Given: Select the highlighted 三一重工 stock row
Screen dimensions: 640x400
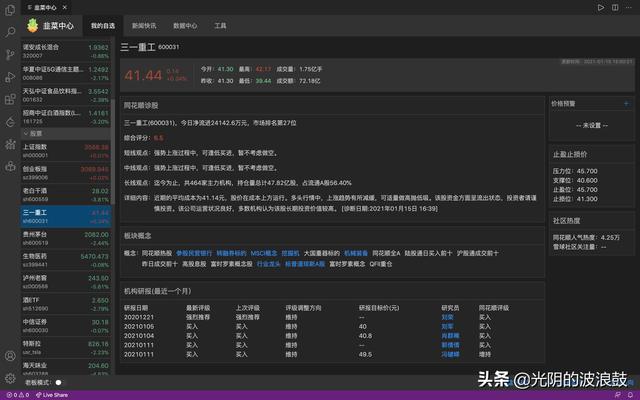Looking at the screenshot, I should (66, 217).
